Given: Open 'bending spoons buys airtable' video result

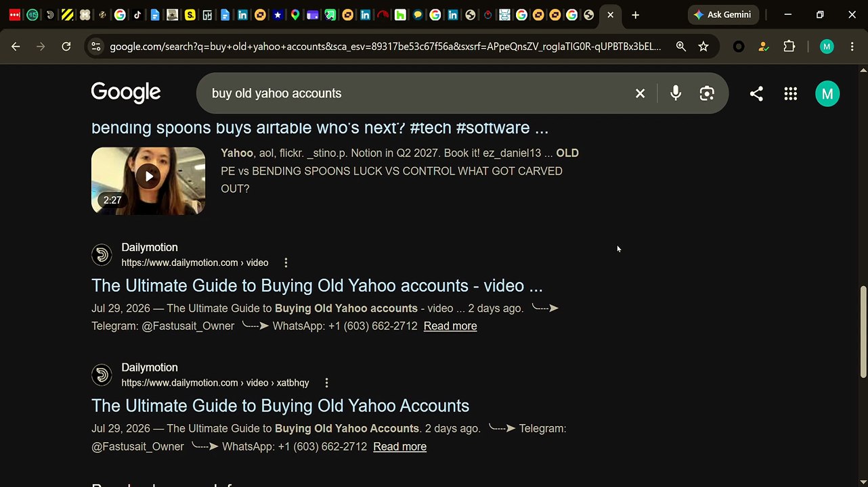Looking at the screenshot, I should point(320,127).
